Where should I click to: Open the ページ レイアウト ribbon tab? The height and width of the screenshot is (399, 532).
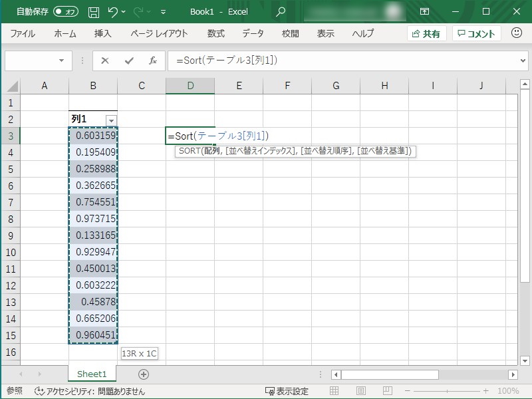(159, 33)
